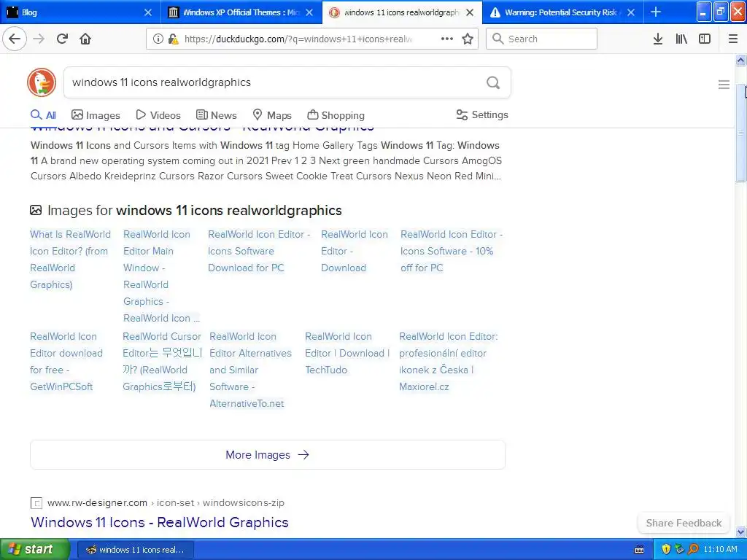The height and width of the screenshot is (560, 747).
Task: Click the orange magnifier tray icon
Action: coord(693,549)
